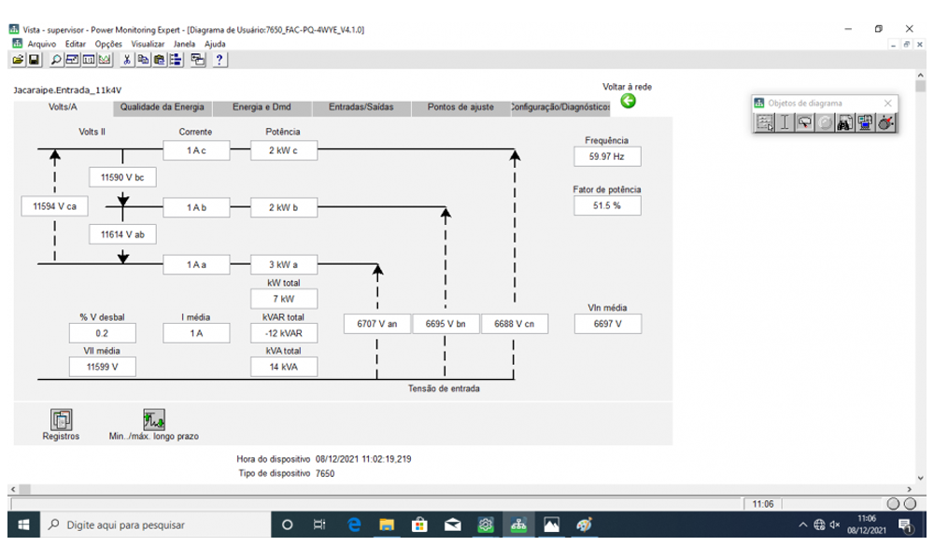This screenshot has width=934, height=560.
Task: Close the Objetos de diagrama panel
Action: (x=887, y=103)
